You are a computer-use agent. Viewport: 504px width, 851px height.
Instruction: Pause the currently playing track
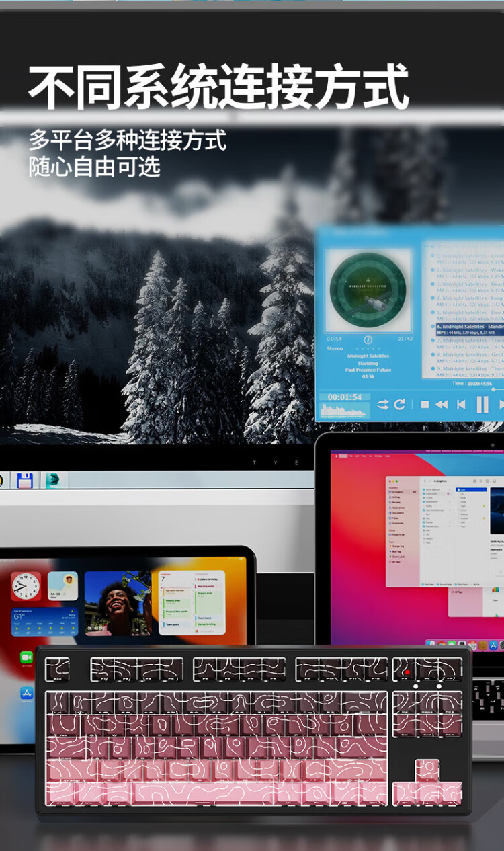point(482,404)
